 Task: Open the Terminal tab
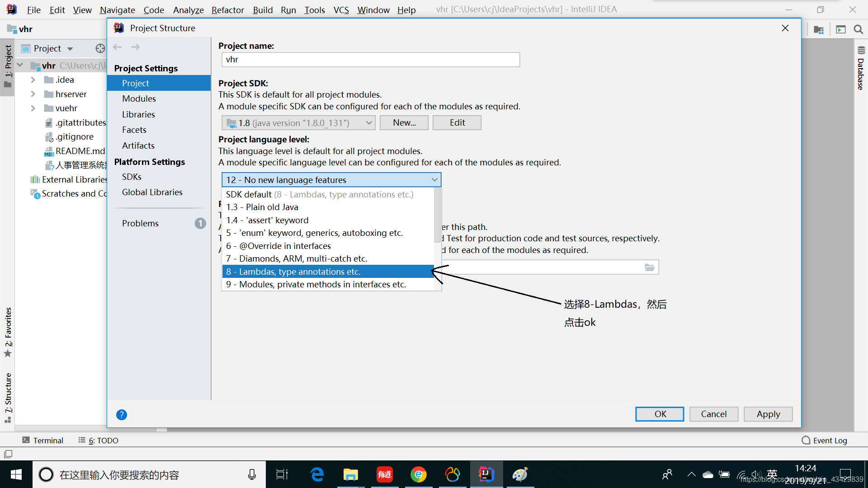coord(43,441)
